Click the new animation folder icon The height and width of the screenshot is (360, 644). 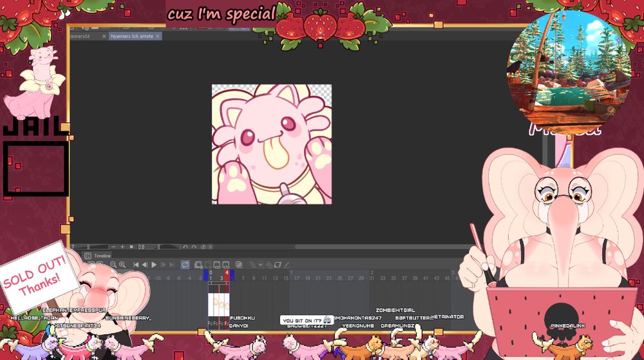(198, 265)
